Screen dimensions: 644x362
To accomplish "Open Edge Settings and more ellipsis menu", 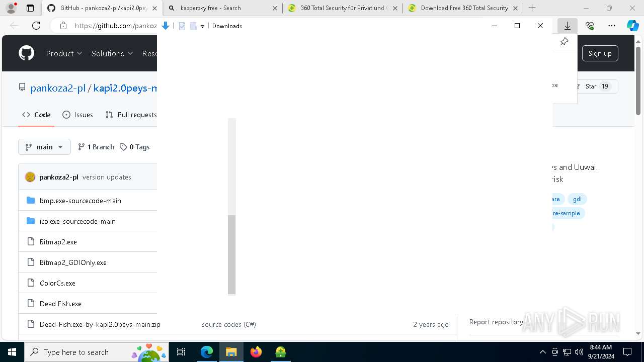I will 612,26.
